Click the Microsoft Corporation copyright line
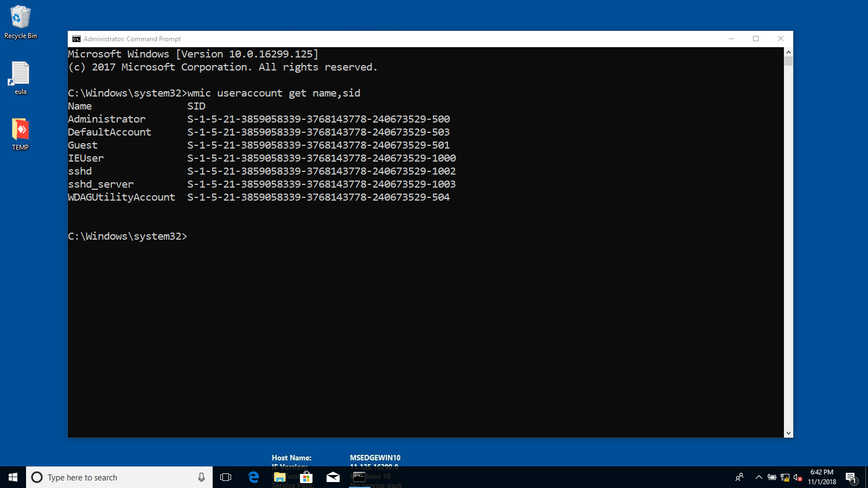Screen dimensions: 868x488 (222, 67)
